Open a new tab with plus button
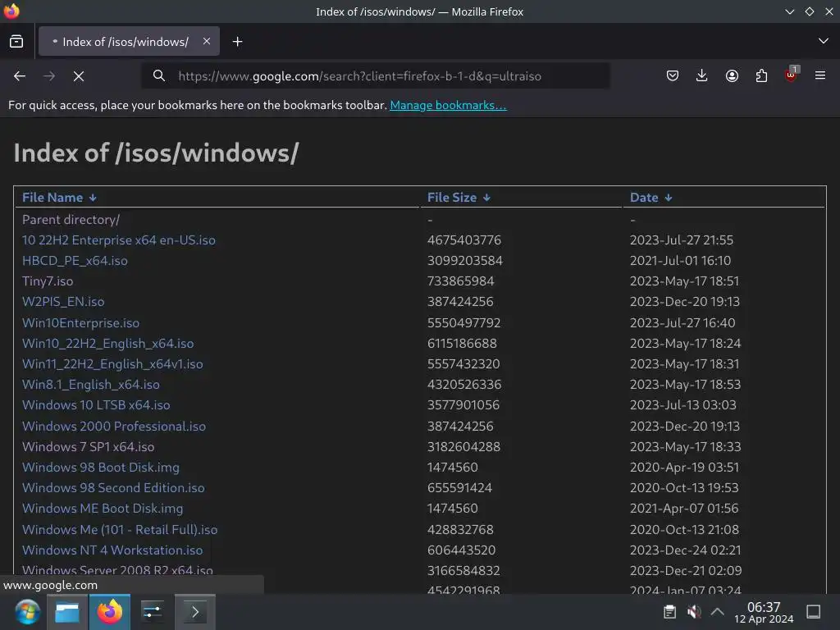The height and width of the screenshot is (630, 840). coord(237,41)
